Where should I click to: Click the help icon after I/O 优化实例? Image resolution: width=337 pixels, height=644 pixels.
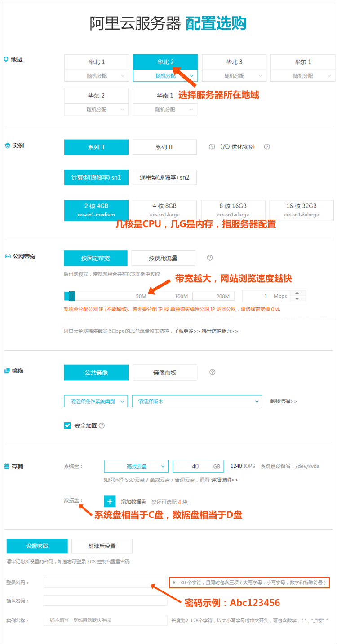[267, 147]
